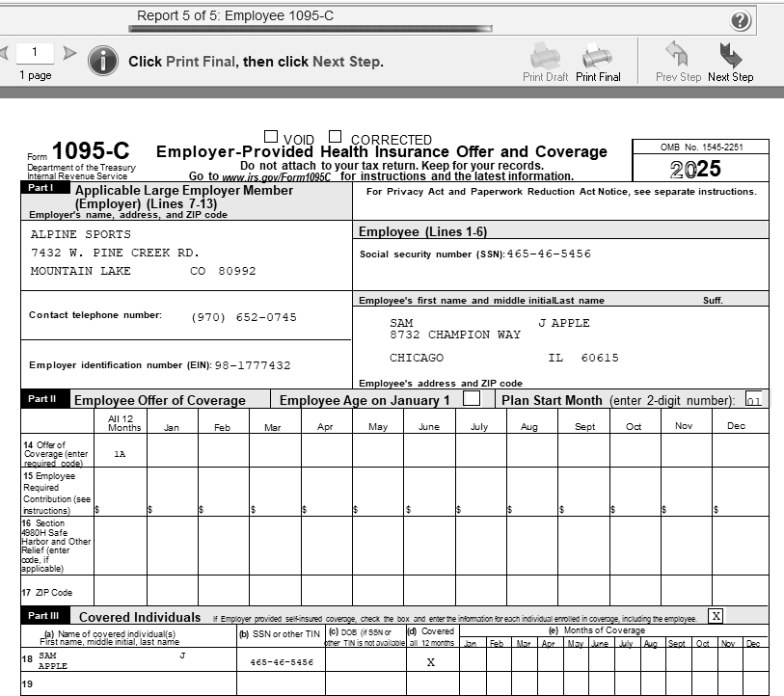Go to next page with right arrow
The image size is (784, 696).
pos(69,53)
